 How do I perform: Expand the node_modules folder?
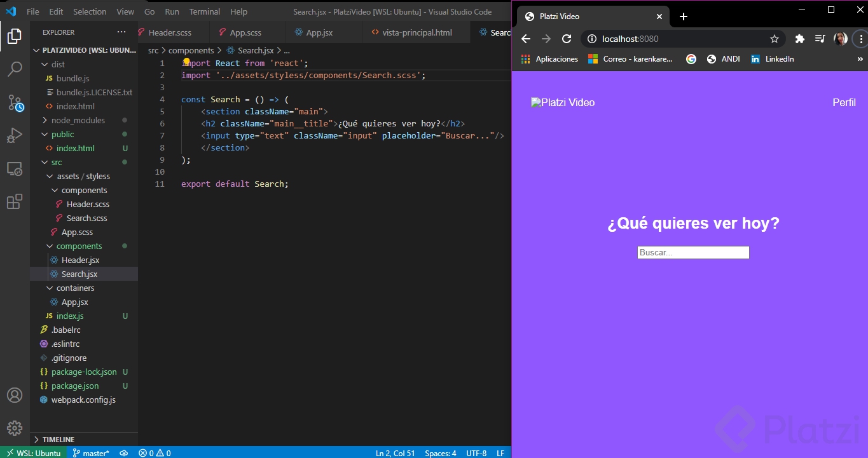click(84, 120)
